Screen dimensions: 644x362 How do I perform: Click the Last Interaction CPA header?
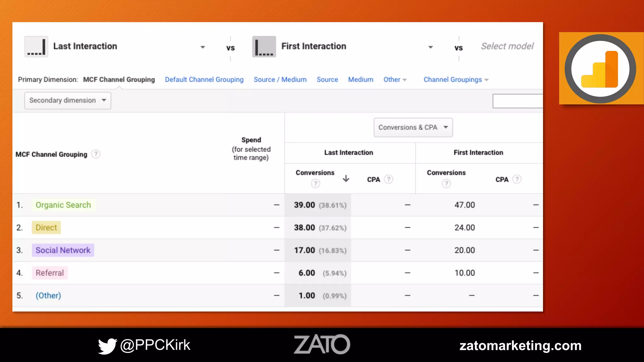373,179
